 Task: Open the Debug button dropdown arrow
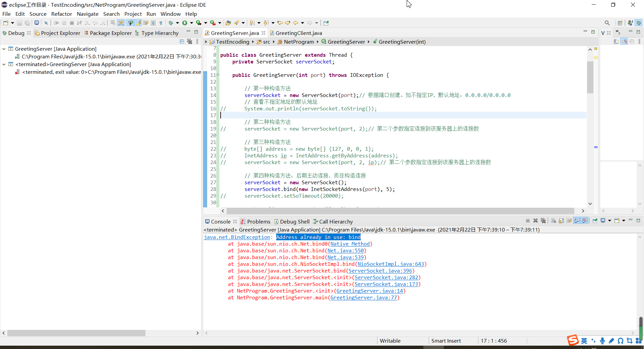[x=177, y=23]
